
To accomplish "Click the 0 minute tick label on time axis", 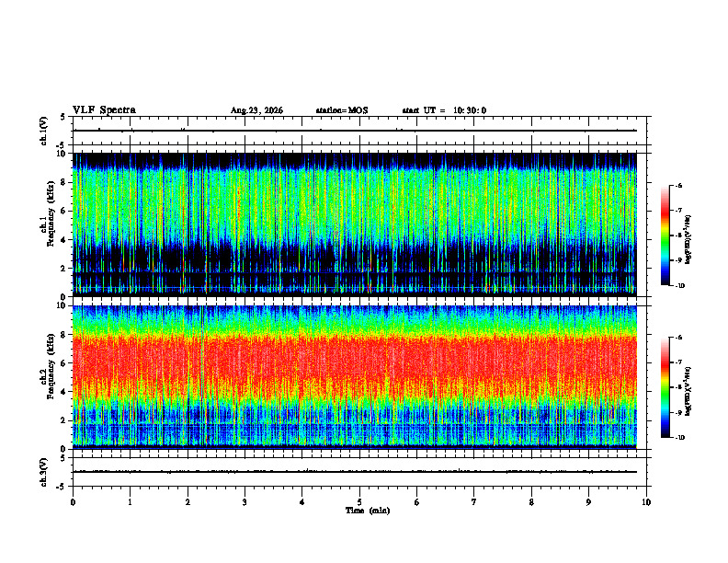I will tap(73, 502).
